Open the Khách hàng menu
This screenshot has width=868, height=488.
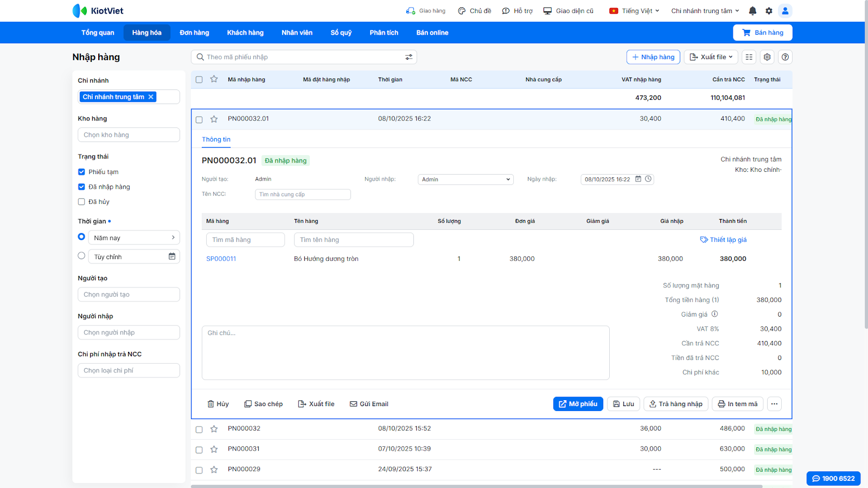coord(245,33)
